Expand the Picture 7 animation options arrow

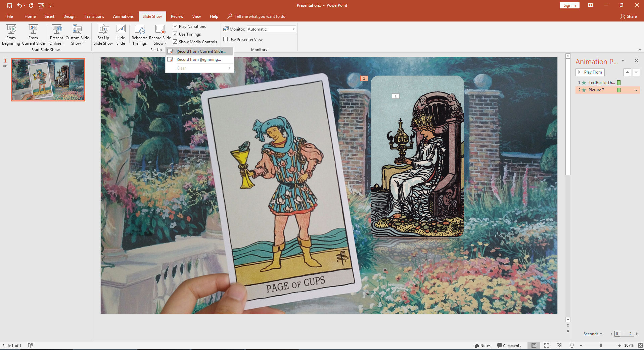tap(636, 90)
